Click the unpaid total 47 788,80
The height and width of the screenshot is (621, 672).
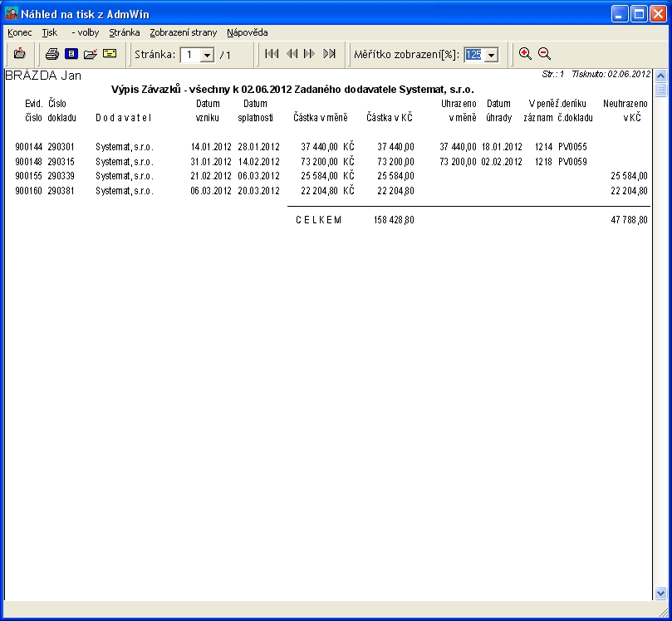click(629, 220)
